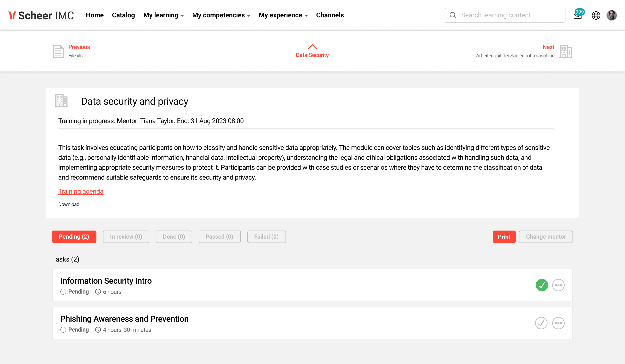Click the up chevron above Data Security
The height and width of the screenshot is (364, 625).
pos(312,47)
